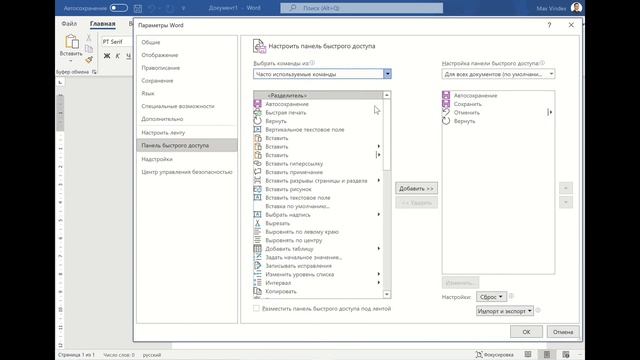Click user account avatar in title bar
640x360 pixels.
click(576, 8)
